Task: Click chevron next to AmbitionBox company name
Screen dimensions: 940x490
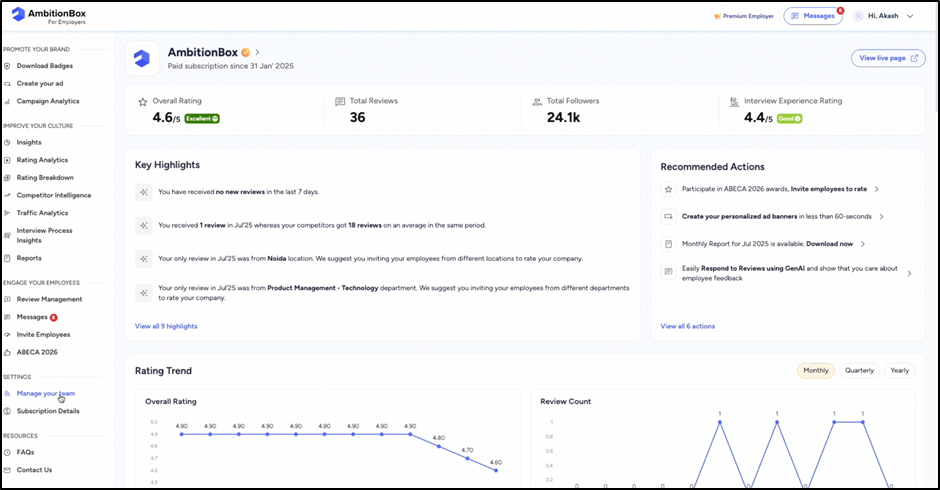Action: (258, 52)
